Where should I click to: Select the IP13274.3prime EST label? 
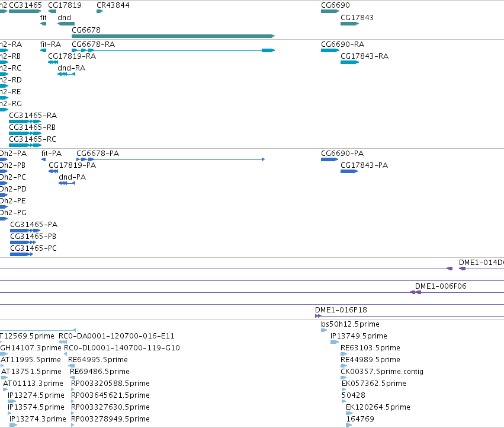37,419
